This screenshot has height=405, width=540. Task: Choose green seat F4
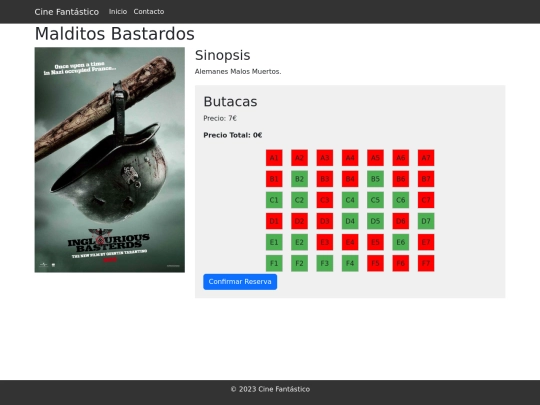click(x=350, y=263)
